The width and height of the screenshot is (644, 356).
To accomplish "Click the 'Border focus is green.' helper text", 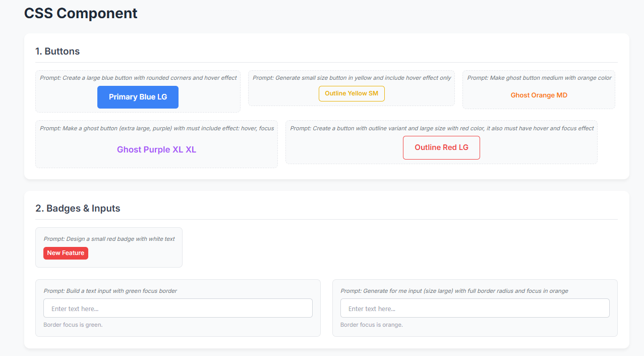I will click(x=73, y=325).
